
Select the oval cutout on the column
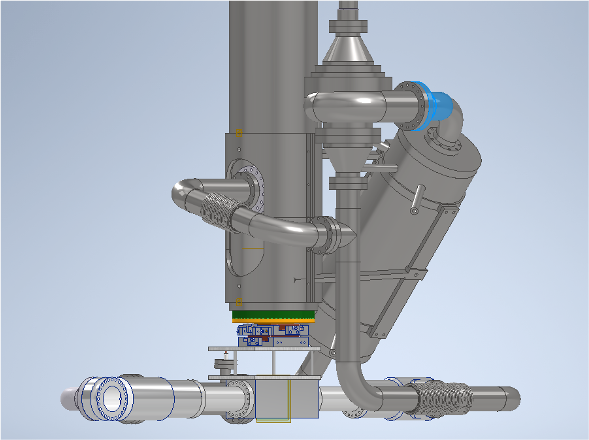[x=244, y=256]
